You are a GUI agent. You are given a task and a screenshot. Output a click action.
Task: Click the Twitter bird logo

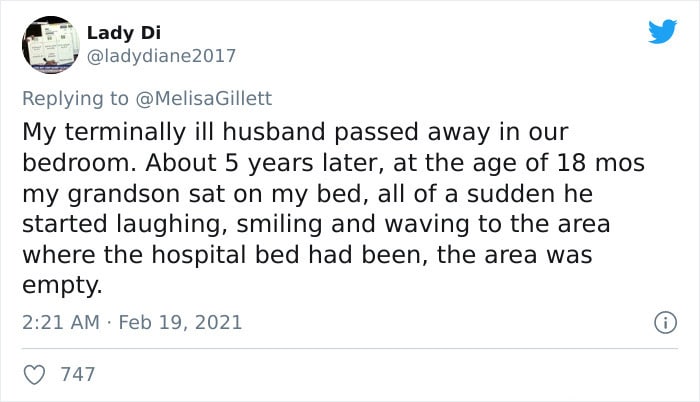tap(662, 32)
